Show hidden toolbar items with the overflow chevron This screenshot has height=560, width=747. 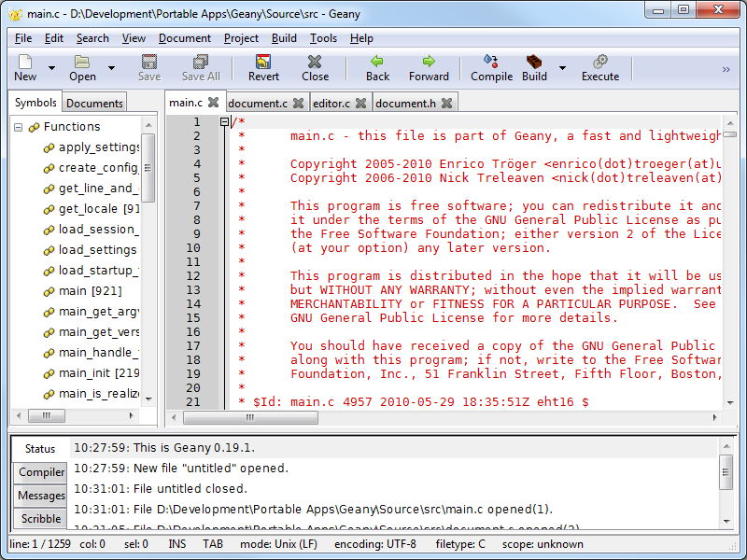point(726,69)
